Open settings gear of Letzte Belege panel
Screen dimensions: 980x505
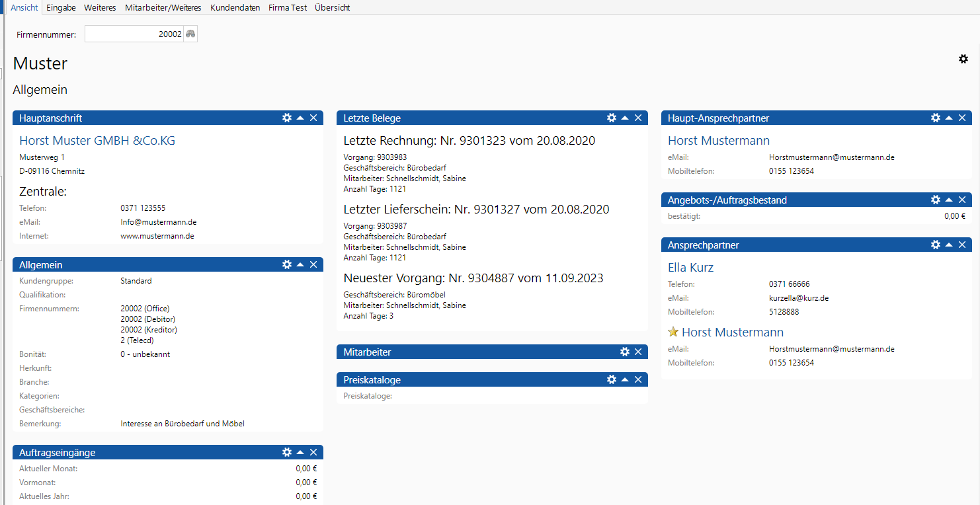(612, 118)
